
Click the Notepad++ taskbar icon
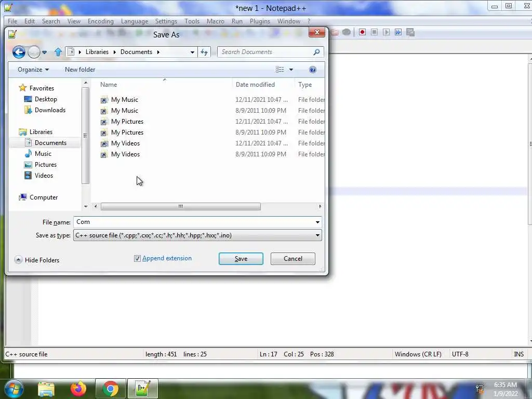pyautogui.click(x=143, y=389)
